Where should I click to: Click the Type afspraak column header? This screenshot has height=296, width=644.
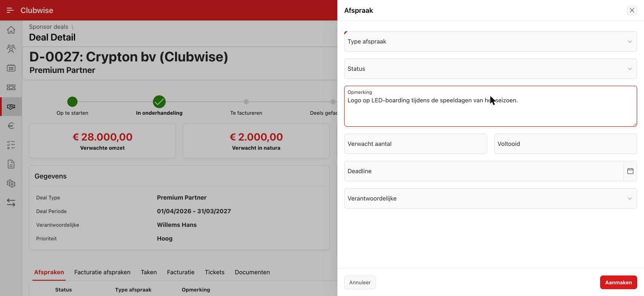pyautogui.click(x=133, y=290)
